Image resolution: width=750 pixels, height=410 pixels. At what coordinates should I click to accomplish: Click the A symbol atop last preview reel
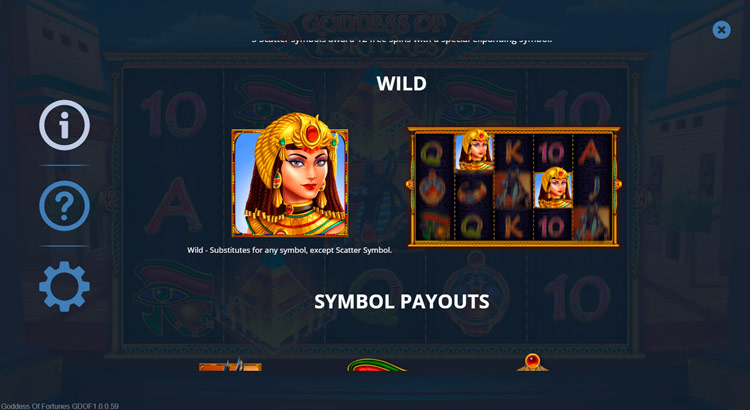click(591, 153)
